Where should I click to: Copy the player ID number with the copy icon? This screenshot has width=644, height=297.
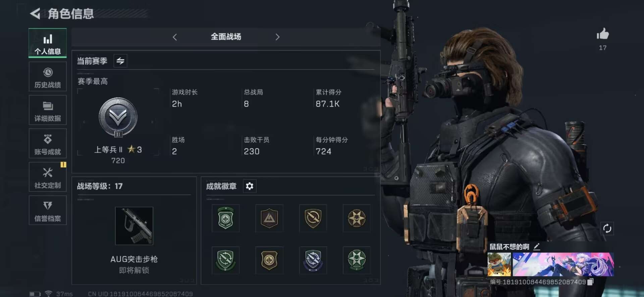tap(590, 282)
